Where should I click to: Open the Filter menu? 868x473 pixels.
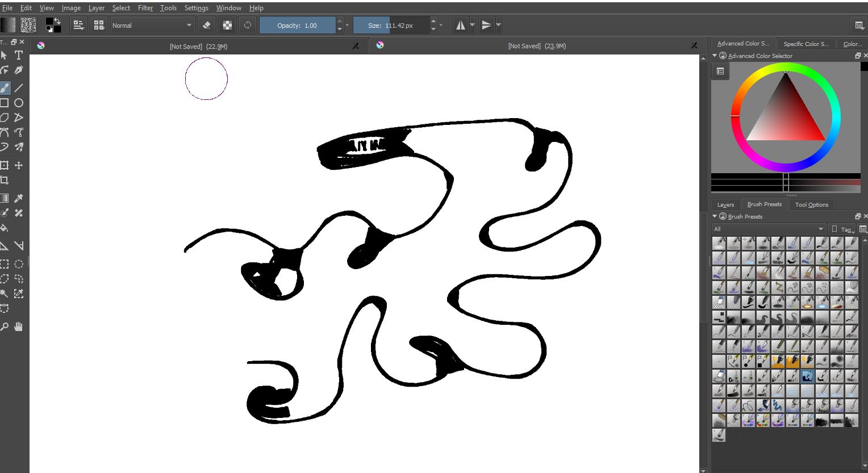145,8
